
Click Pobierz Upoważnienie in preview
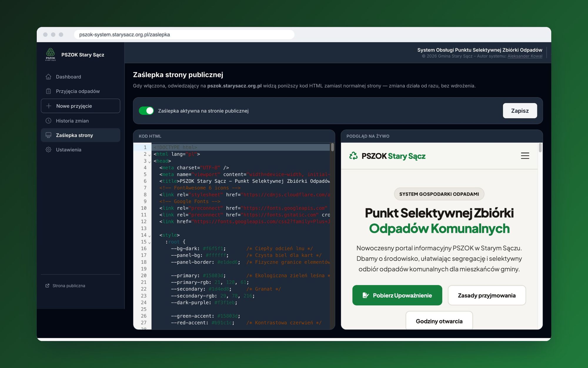(x=397, y=295)
